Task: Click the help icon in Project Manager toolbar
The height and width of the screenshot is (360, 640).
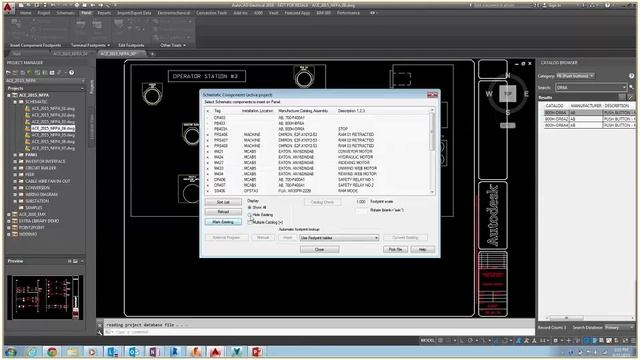Action: click(71, 73)
